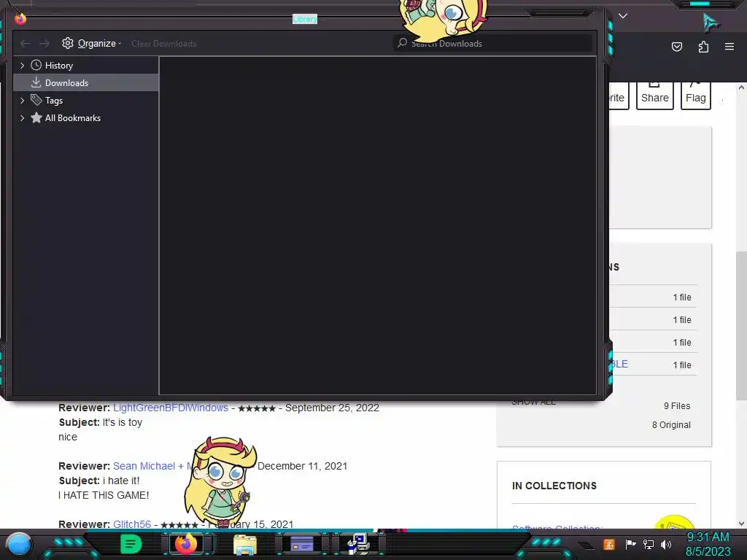This screenshot has width=747, height=560.
Task: Expand the History tree node
Action: click(22, 65)
